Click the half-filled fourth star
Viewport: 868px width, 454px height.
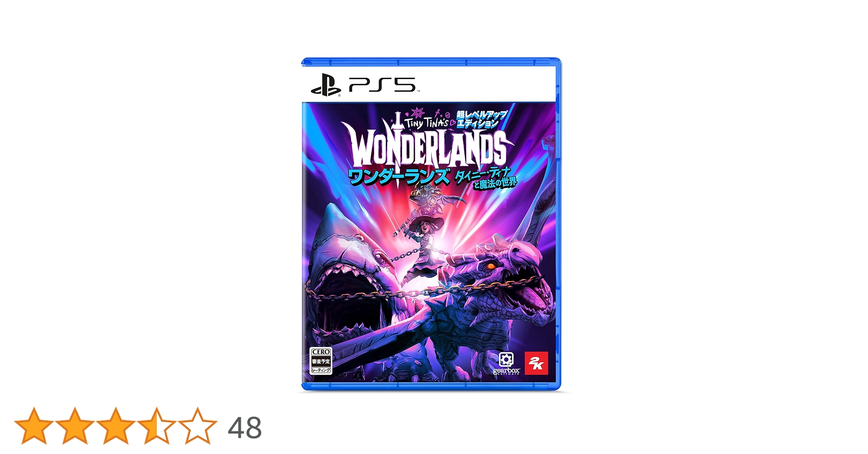click(157, 426)
